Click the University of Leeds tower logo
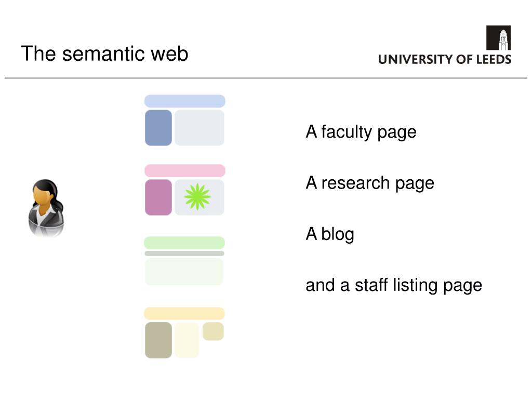Image resolution: width=532 pixels, height=399 pixels. click(498, 37)
